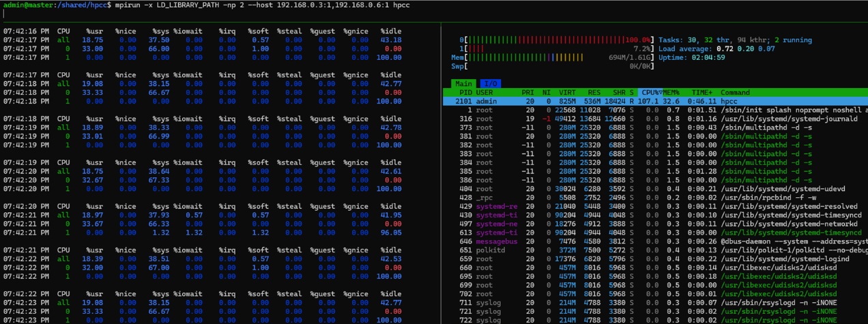Select the udisksd thread with PID 702
Screen dimensions: 868x324
click(x=655, y=293)
